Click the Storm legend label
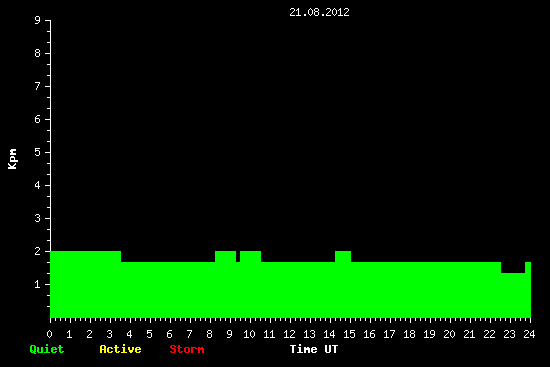550x367 pixels. click(x=187, y=349)
